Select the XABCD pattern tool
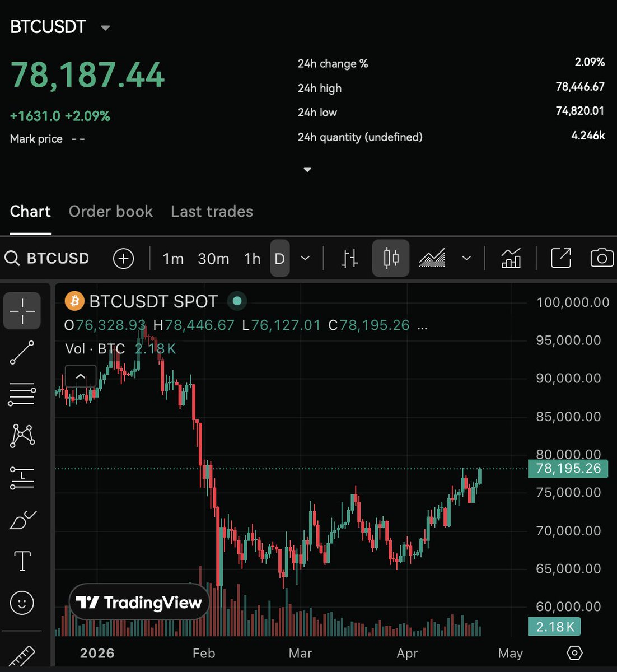The height and width of the screenshot is (672, 617). (22, 436)
